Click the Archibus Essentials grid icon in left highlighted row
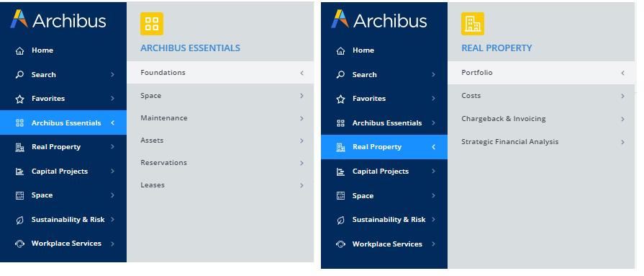644x276 pixels. [x=19, y=123]
